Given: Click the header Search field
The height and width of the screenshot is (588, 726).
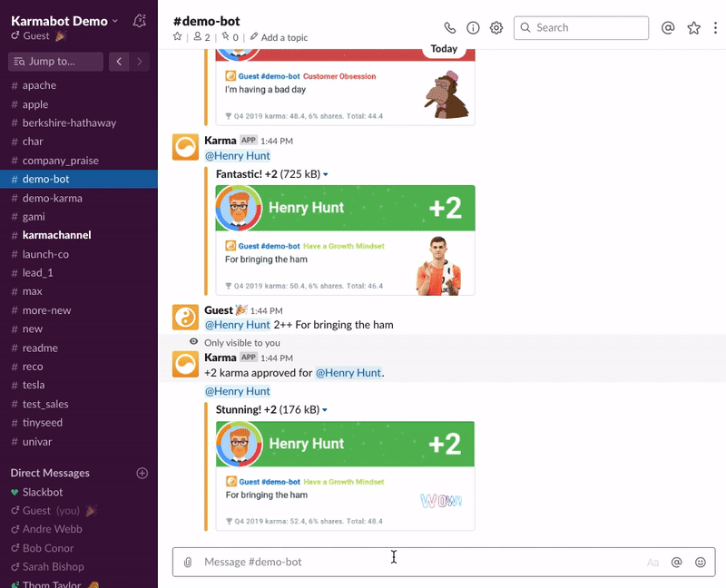Looking at the screenshot, I should [581, 28].
